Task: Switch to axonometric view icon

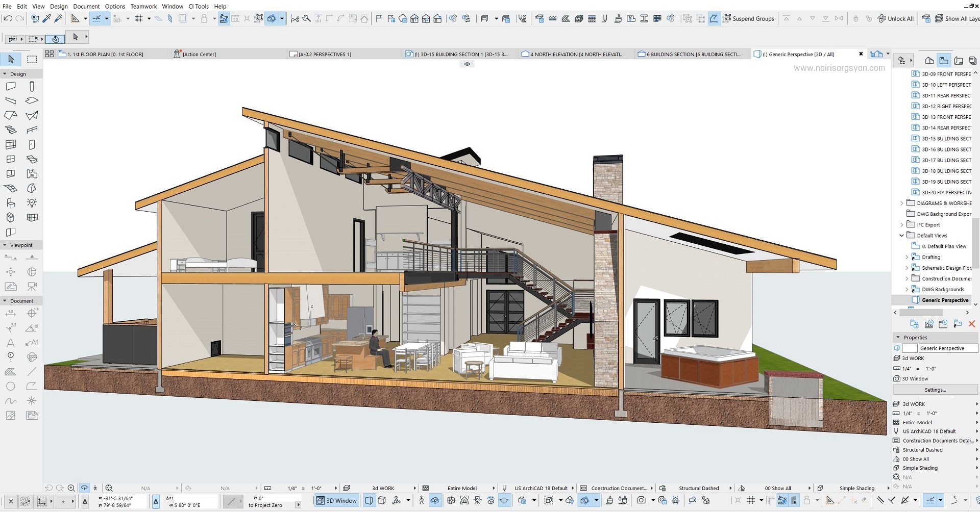Action: [x=381, y=500]
